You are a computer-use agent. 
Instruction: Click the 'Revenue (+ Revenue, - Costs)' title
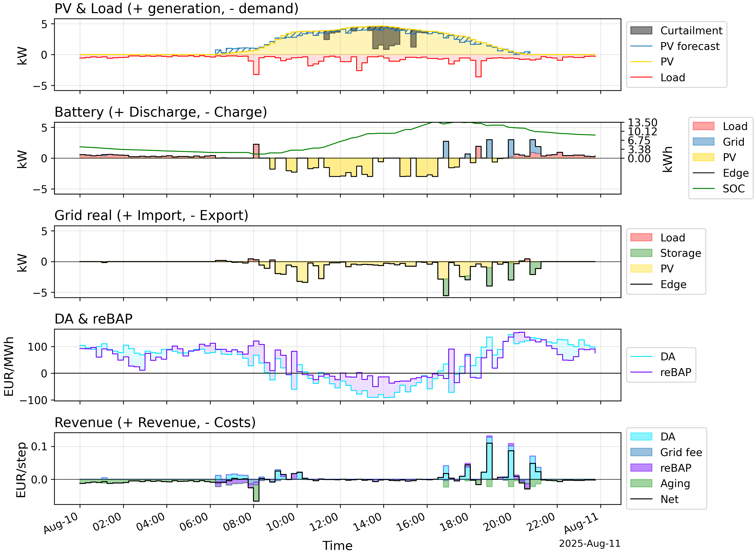155,423
